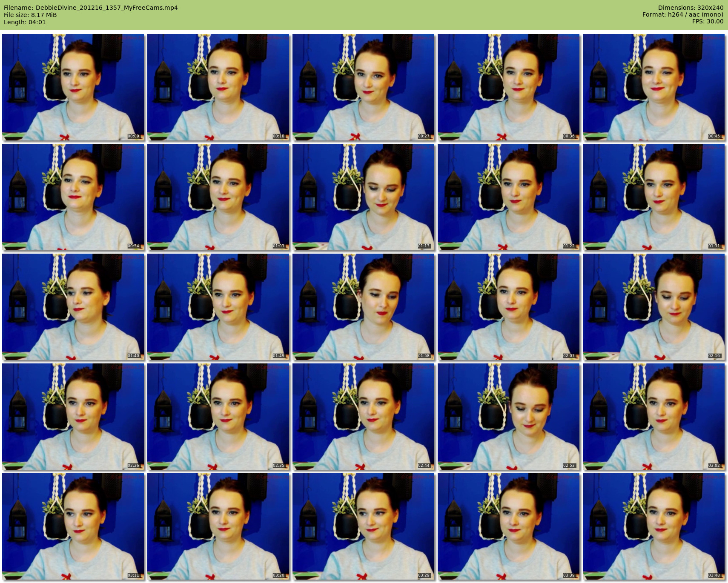Click the 01:13 thumbnail

coord(364,197)
